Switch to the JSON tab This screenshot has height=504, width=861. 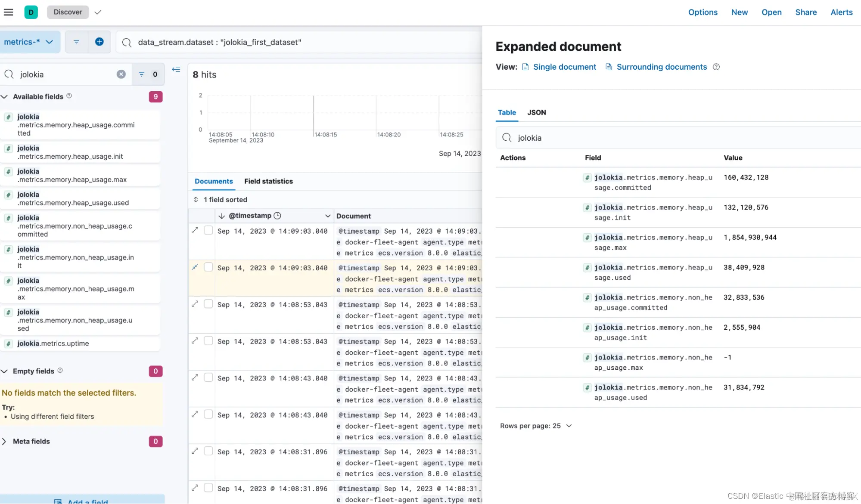coord(536,112)
